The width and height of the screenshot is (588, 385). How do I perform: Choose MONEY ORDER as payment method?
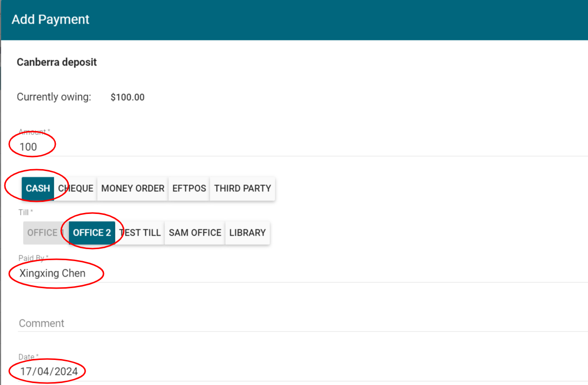pyautogui.click(x=132, y=188)
